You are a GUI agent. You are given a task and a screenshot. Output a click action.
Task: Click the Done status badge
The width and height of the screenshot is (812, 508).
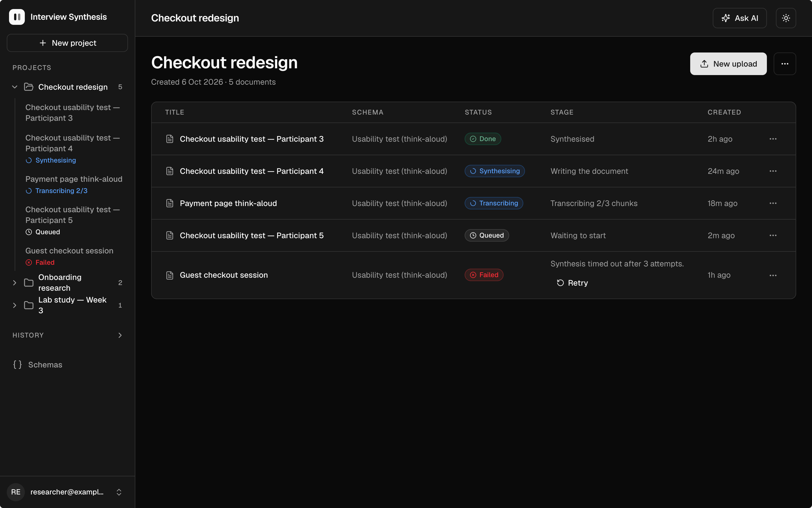[x=483, y=139]
